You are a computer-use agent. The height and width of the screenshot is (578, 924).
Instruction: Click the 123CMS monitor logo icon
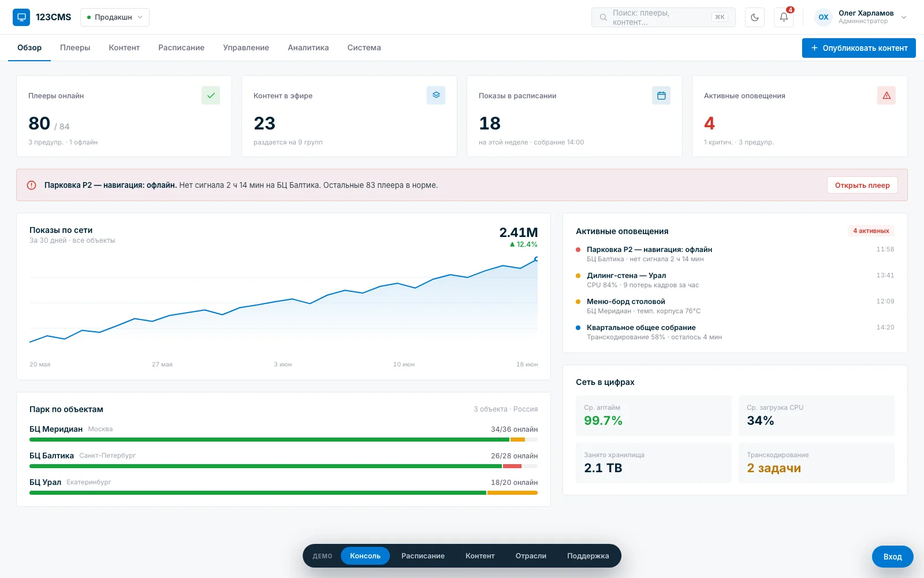(x=21, y=17)
